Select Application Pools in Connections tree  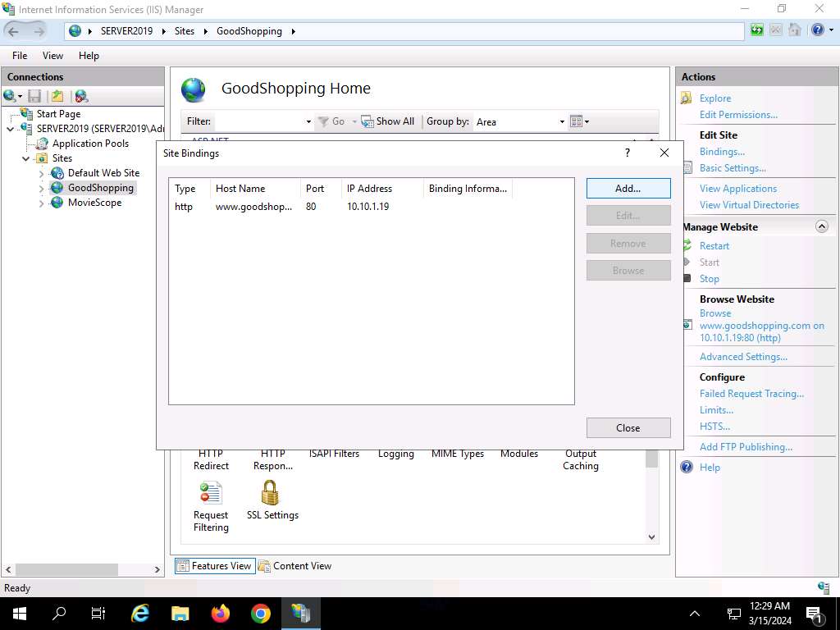tap(90, 144)
